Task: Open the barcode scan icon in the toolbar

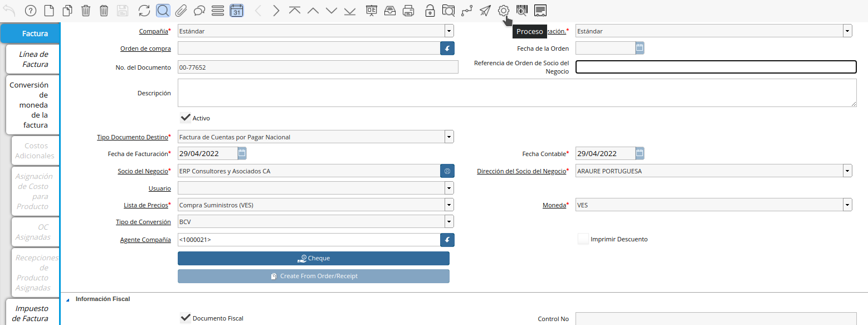Action: (522, 11)
